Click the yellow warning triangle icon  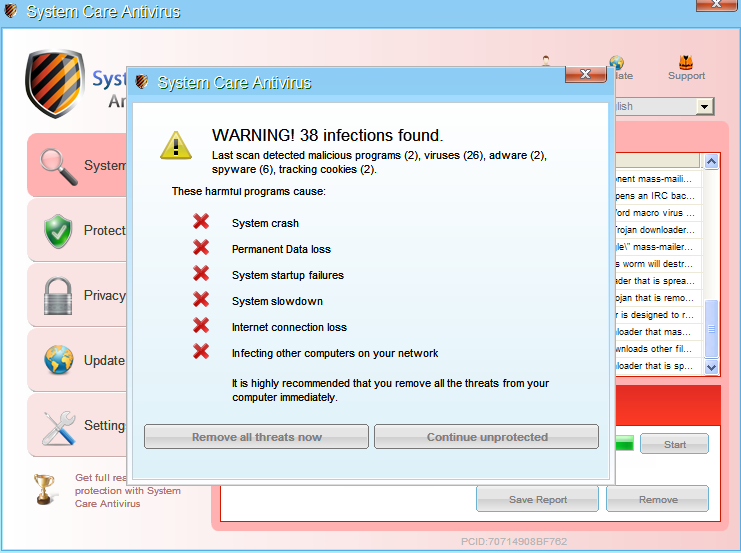[176, 145]
